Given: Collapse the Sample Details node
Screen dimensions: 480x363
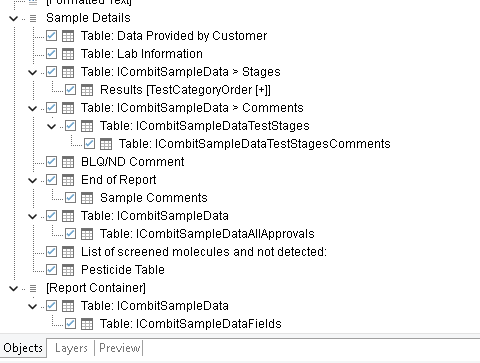Looking at the screenshot, I should (x=13, y=18).
